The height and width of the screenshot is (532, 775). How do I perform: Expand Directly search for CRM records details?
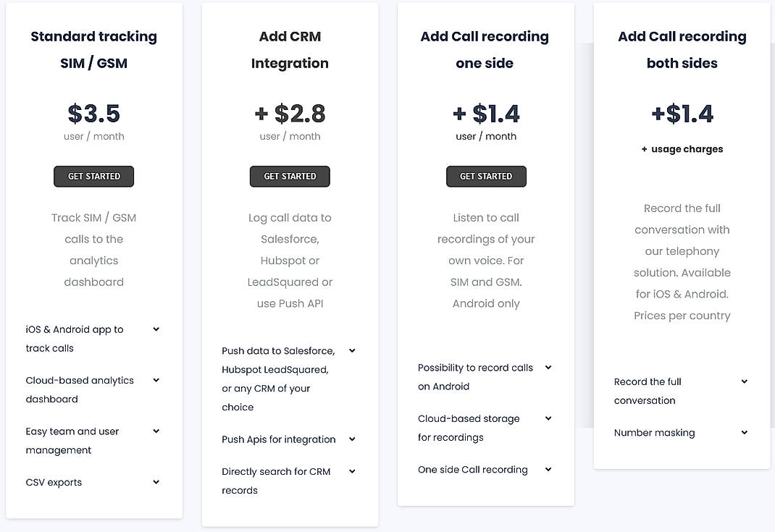pos(352,471)
